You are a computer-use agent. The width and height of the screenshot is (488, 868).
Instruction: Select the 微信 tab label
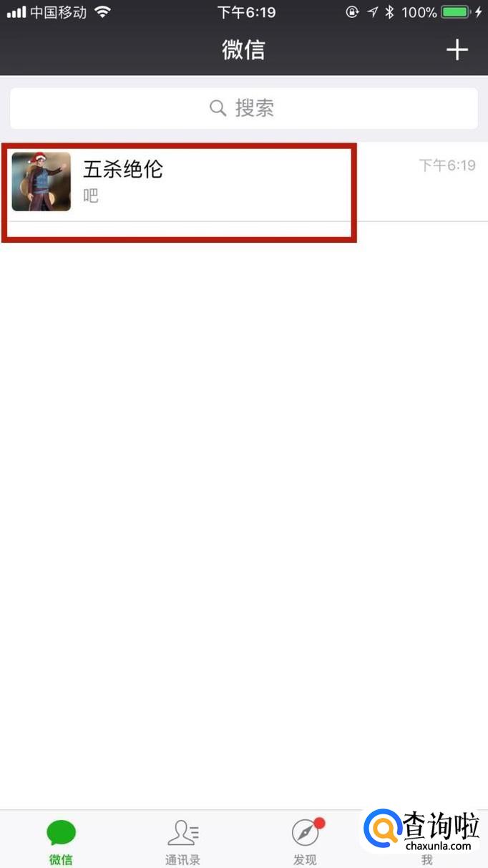61,860
